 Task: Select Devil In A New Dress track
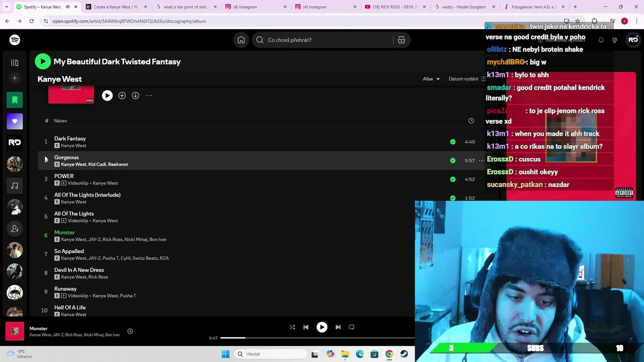pos(79,270)
